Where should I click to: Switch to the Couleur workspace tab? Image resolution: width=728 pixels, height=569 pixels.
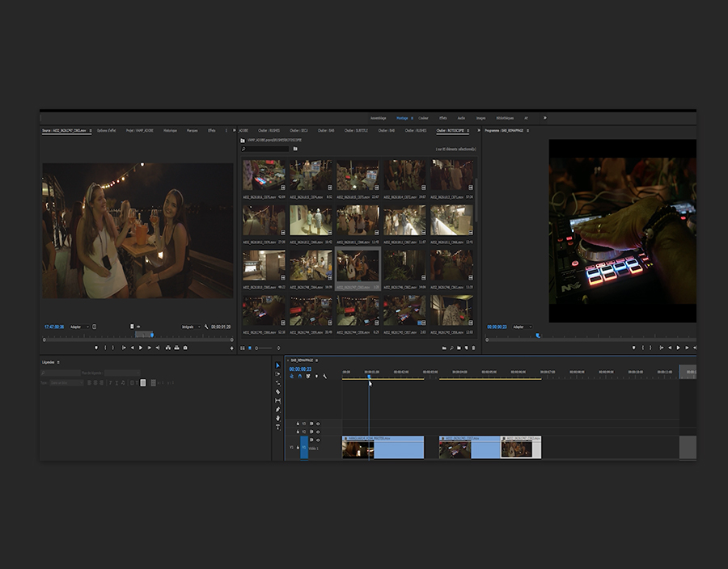tap(423, 118)
